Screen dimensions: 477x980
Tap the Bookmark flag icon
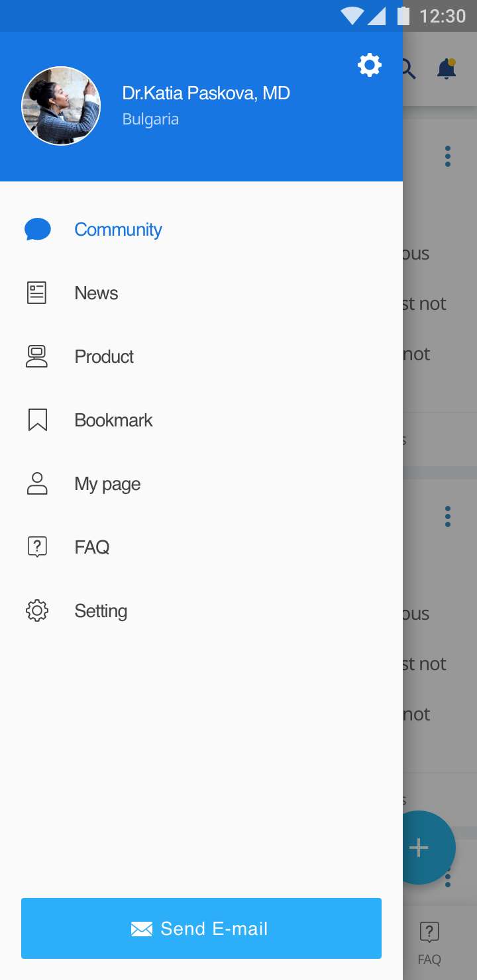pyautogui.click(x=38, y=420)
